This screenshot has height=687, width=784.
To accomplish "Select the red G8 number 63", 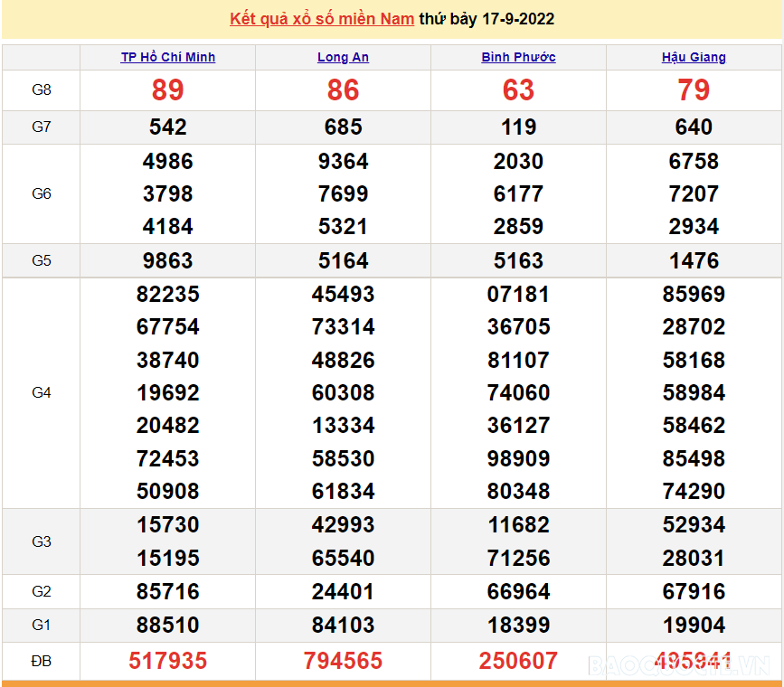I will coord(518,90).
